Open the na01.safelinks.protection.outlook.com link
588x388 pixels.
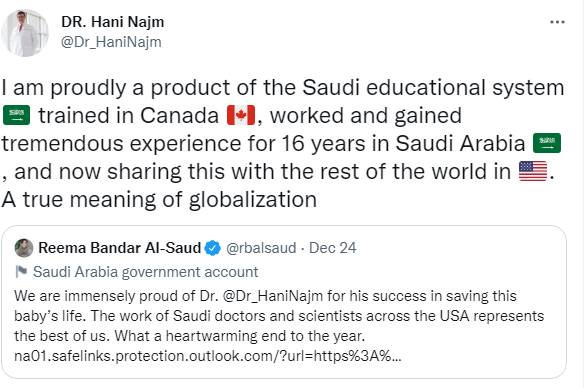(208, 356)
